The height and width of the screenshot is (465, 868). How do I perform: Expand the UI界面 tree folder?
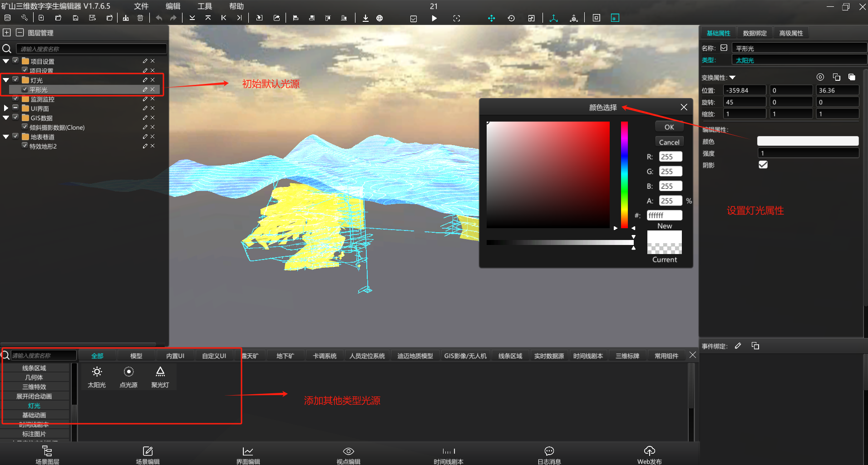click(6, 108)
